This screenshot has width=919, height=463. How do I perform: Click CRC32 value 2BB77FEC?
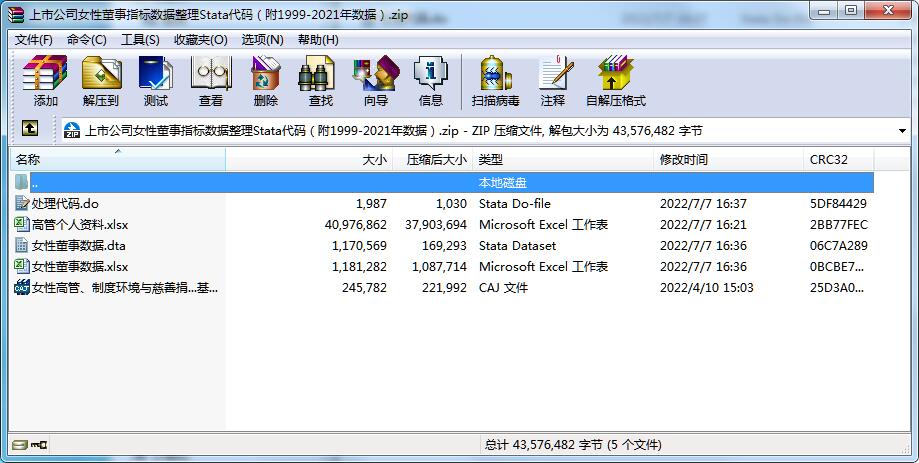coord(839,224)
